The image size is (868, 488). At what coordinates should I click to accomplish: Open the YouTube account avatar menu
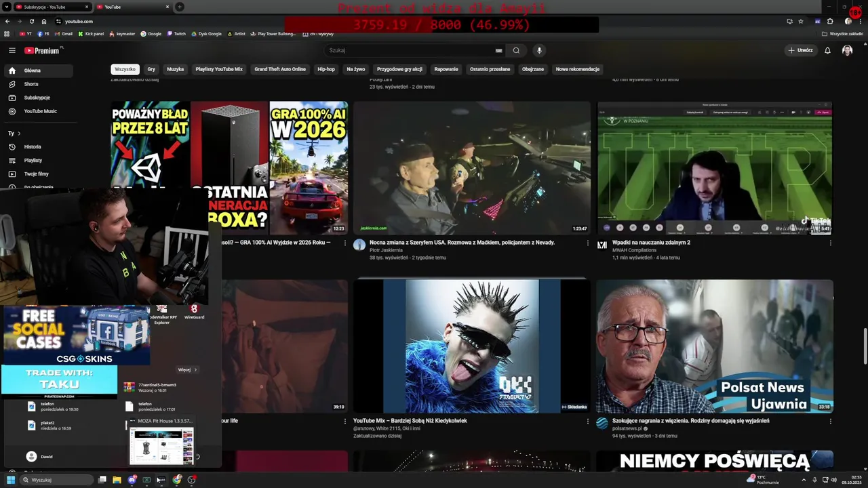tap(847, 50)
